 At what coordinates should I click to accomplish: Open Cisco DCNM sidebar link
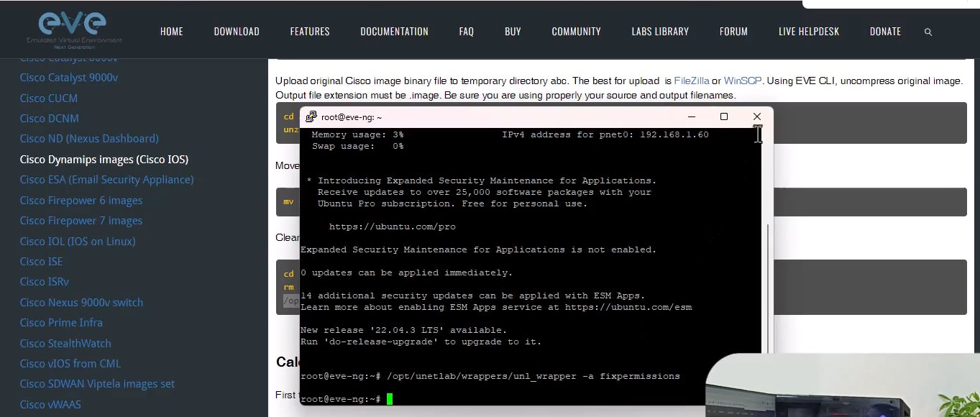[50, 118]
